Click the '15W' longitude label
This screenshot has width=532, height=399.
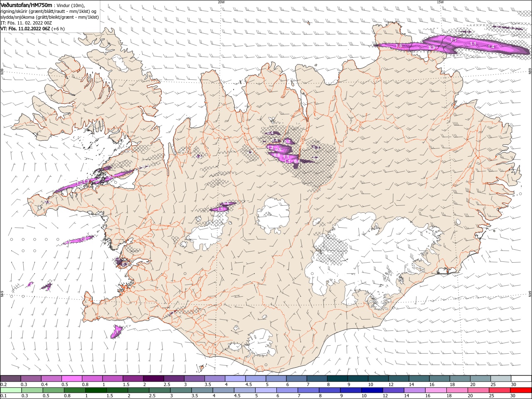click(x=440, y=2)
